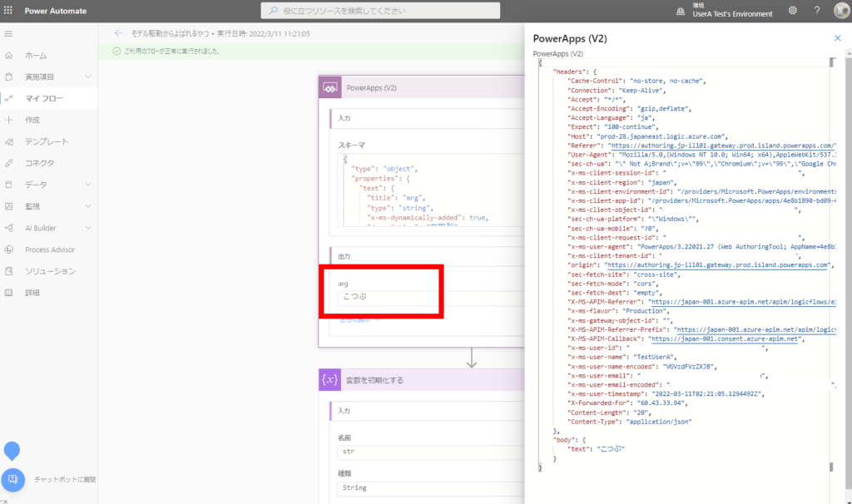852x504 pixels.
Task: Click the Process Advisor icon
Action: click(x=8, y=250)
